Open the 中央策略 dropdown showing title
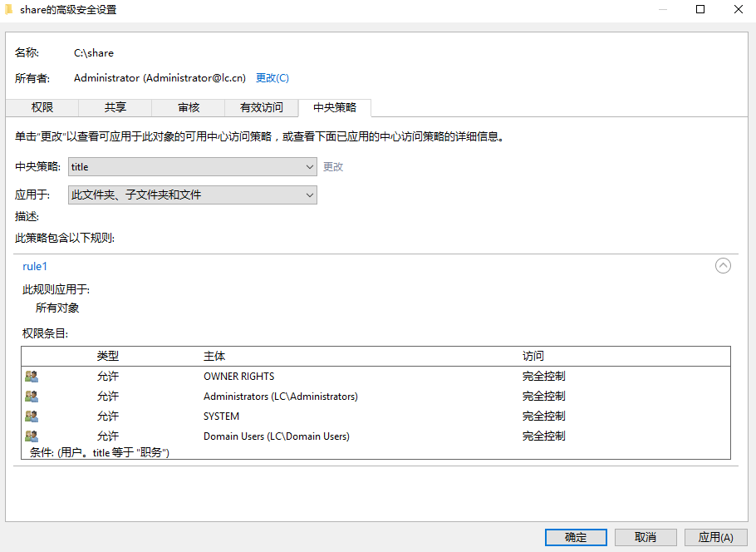756x552 pixels. pos(308,166)
